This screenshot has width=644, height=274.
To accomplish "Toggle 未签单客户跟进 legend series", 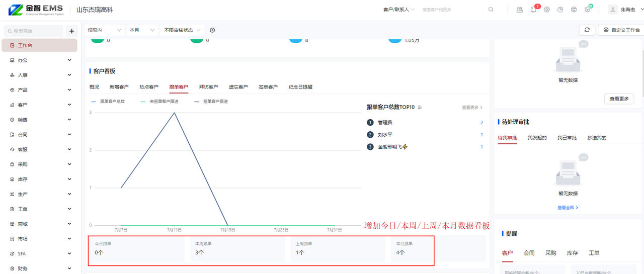I will click(159, 102).
